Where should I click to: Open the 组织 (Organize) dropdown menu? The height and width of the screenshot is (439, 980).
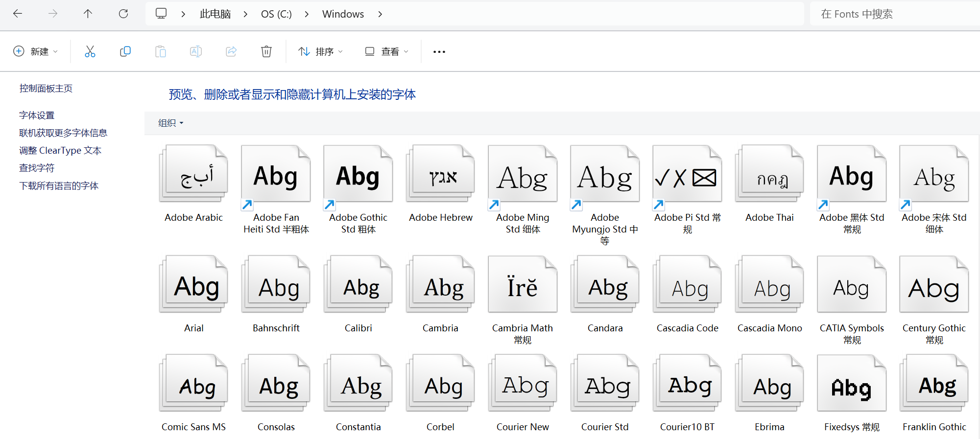click(170, 123)
